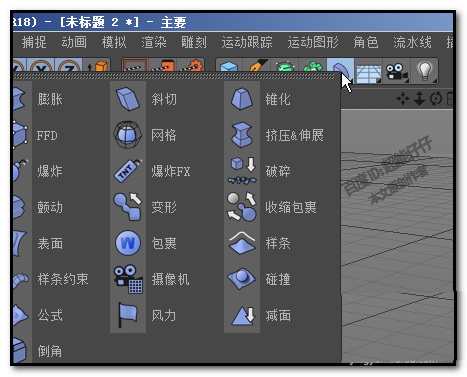Viewport: 467px width, 377px height.
Task: Click render to picture viewer icon
Action: pyautogui.click(x=163, y=66)
